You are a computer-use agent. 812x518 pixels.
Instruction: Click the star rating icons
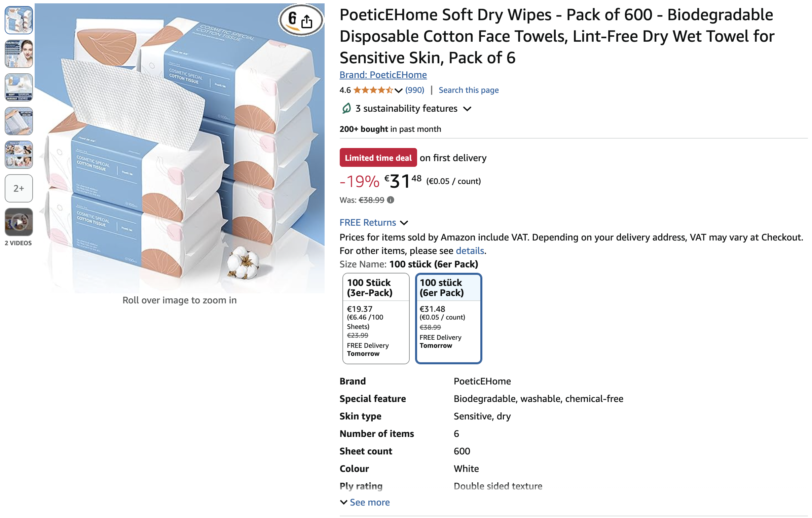point(373,90)
